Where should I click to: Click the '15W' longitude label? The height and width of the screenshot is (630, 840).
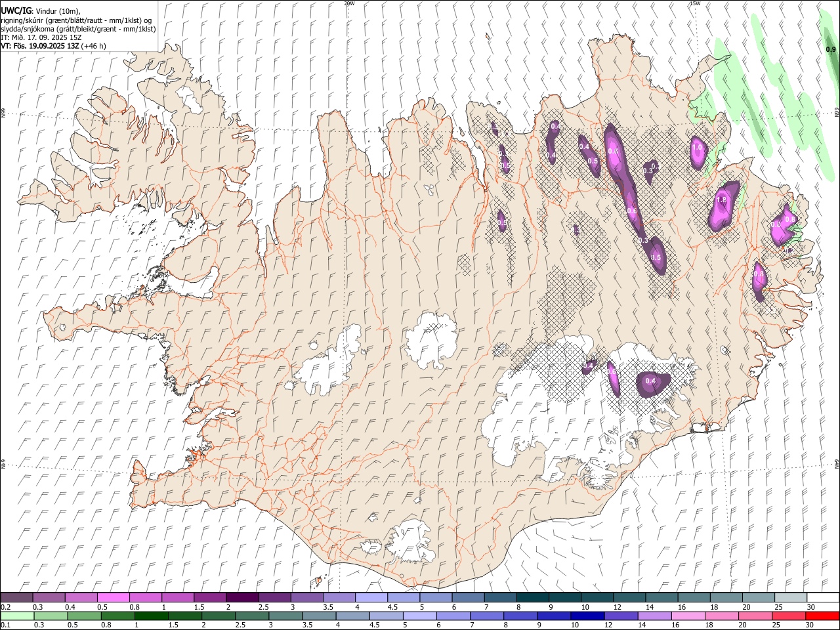tap(695, 3)
